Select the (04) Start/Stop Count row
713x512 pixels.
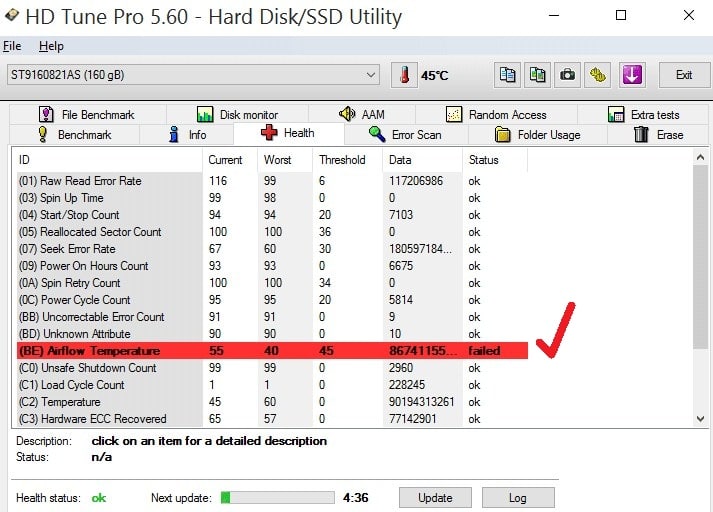point(272,215)
